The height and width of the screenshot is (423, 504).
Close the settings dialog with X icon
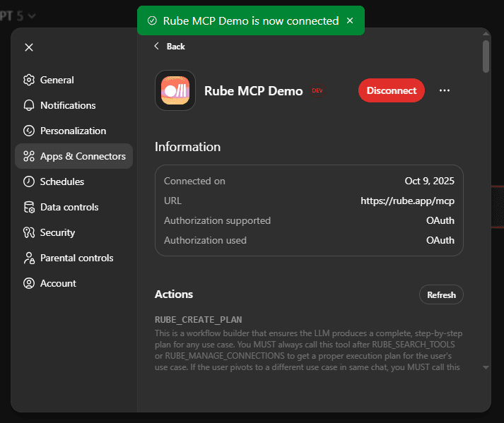point(29,47)
